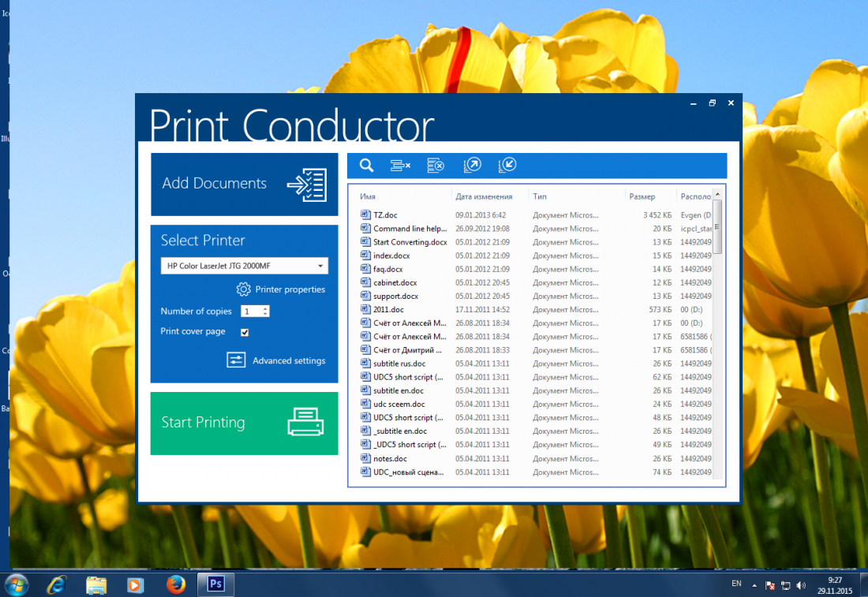Open Windows Explorer from the taskbar
The height and width of the screenshot is (597, 868).
[x=96, y=585]
